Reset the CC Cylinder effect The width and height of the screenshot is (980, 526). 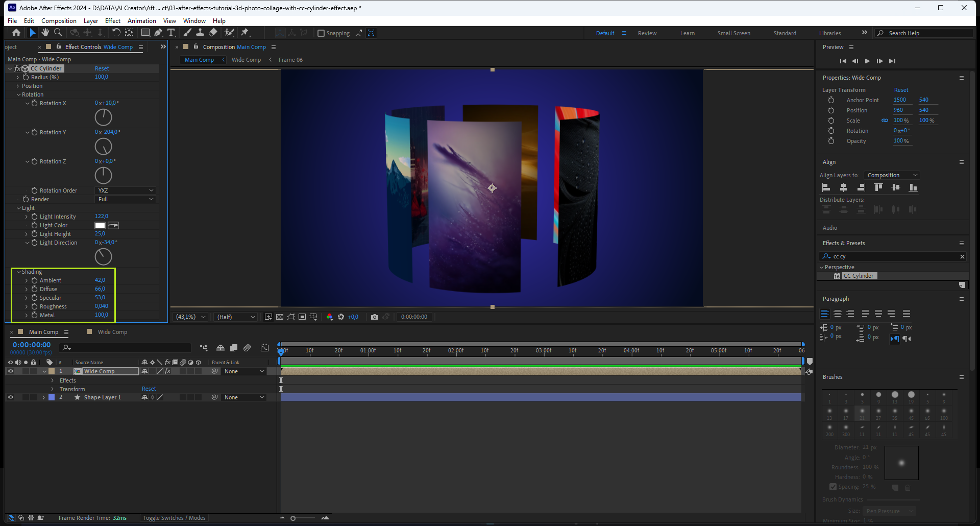tap(102, 68)
